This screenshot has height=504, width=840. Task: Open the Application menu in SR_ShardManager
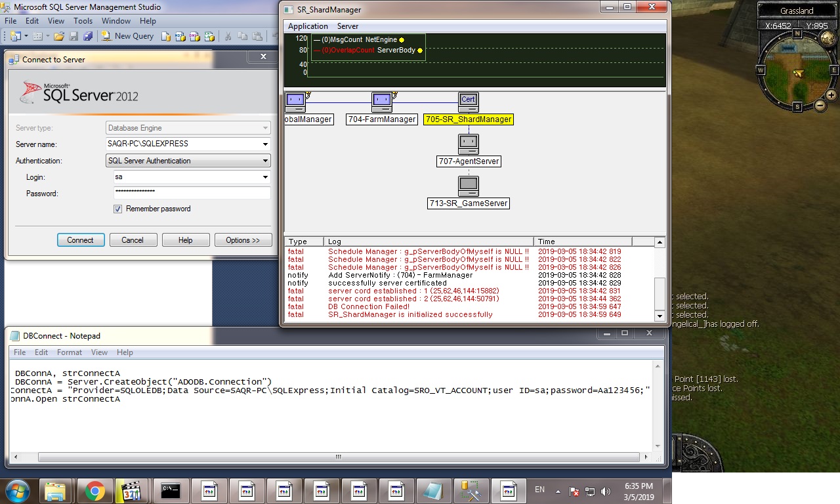pos(308,26)
